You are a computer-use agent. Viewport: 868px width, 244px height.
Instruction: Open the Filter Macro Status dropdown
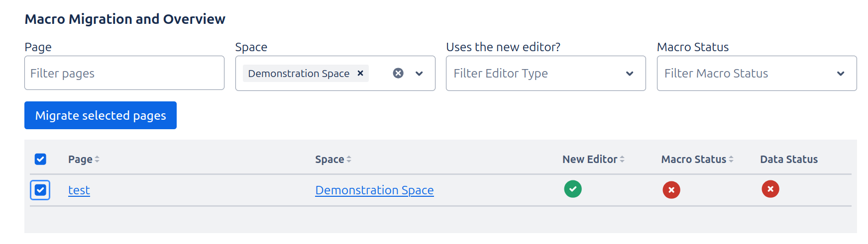coord(757,74)
